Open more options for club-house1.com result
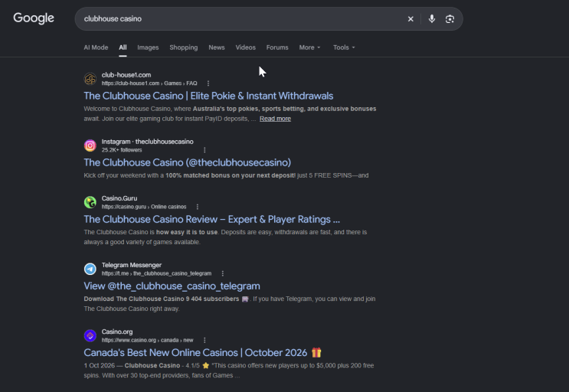The width and height of the screenshot is (569, 392). (208, 83)
